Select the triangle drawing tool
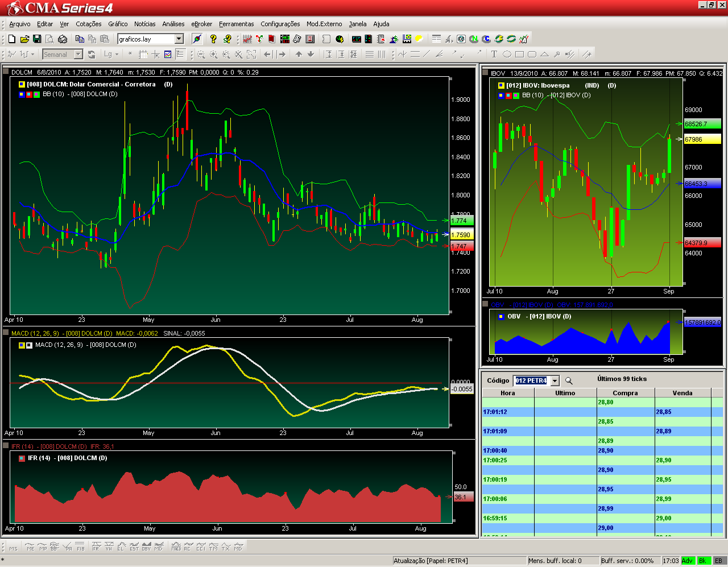Image resolution: width=728 pixels, height=567 pixels. pos(544,55)
